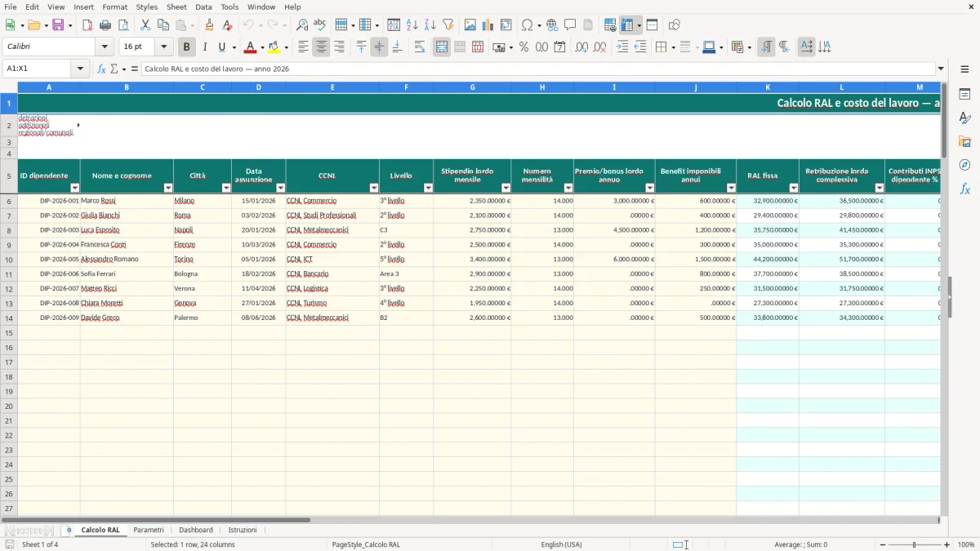Click the Zoom In plus button
This screenshot has width=980, height=551.
click(947, 544)
